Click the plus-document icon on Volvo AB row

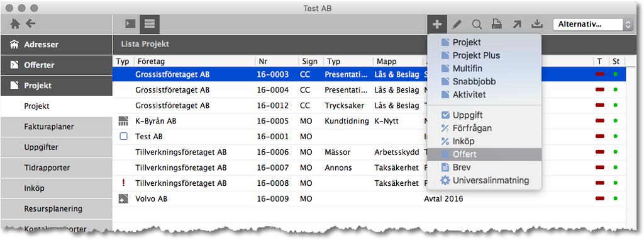123,199
